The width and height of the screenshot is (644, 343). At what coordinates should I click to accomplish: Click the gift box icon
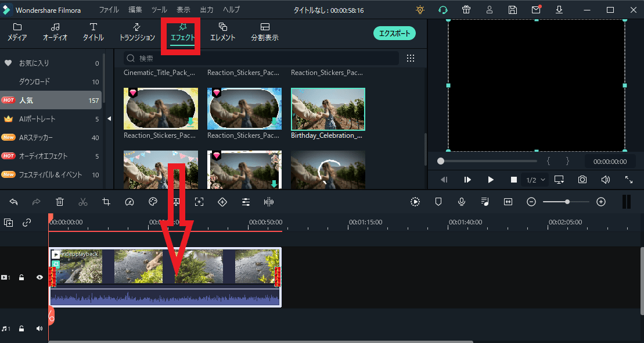coord(466,10)
